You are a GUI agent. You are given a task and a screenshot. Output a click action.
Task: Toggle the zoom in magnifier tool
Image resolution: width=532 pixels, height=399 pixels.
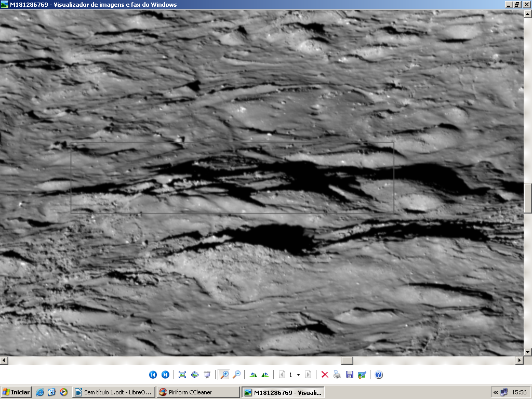tap(224, 375)
